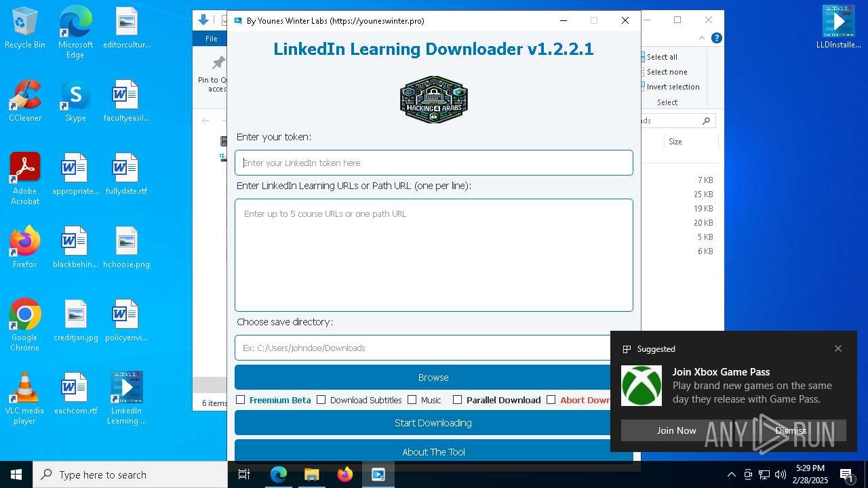Focus the LinkedIn token input field
The image size is (868, 488).
point(434,163)
